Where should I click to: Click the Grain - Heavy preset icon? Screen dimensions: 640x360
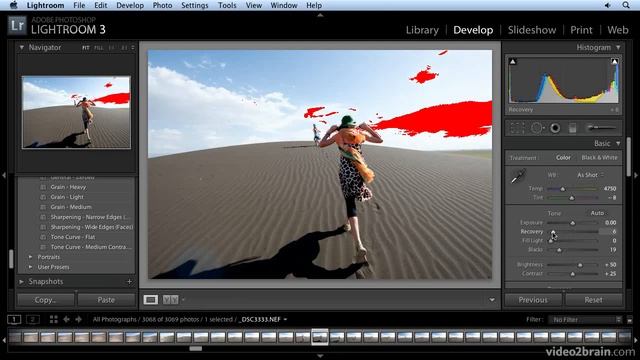coord(43,187)
